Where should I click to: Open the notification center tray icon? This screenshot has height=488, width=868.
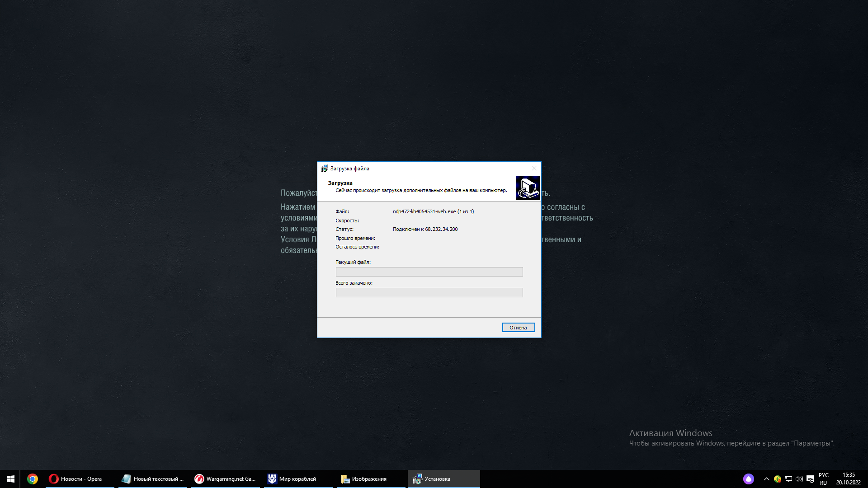pos(810,479)
